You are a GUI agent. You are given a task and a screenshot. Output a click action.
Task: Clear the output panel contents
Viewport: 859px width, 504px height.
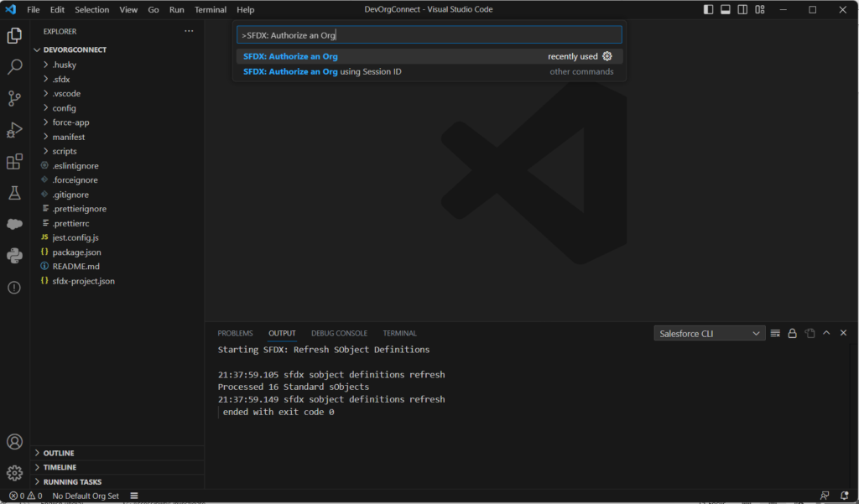[775, 333]
